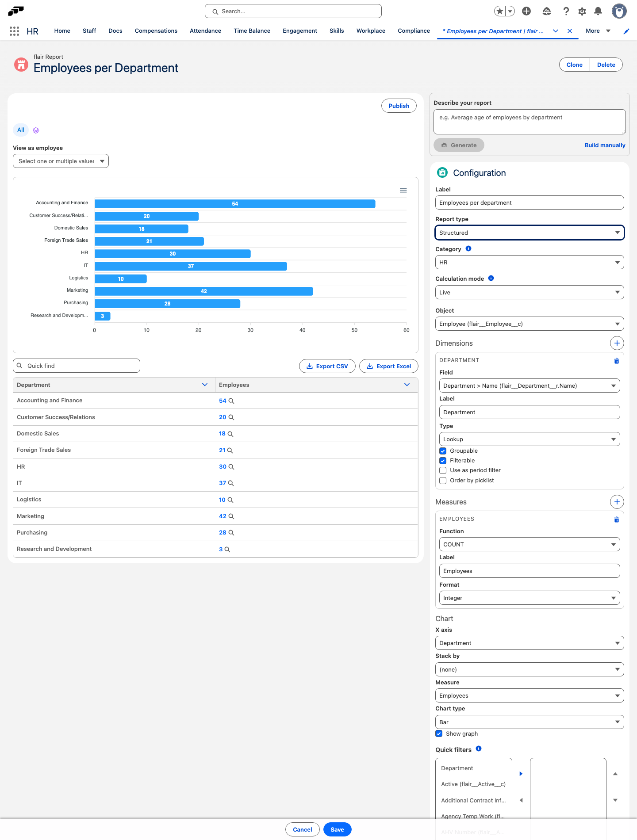Screen dimensions: 637x840
Task: Toggle the Groupable checkbox
Action: click(x=443, y=451)
